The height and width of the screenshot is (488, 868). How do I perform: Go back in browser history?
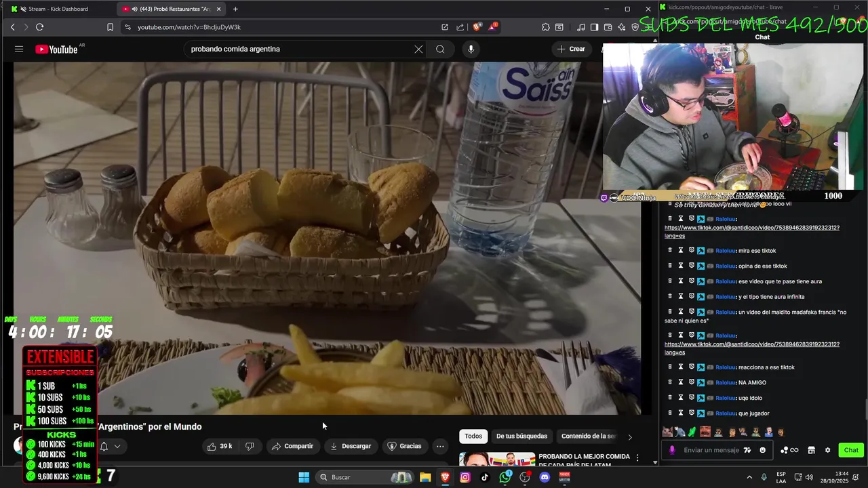(12, 27)
